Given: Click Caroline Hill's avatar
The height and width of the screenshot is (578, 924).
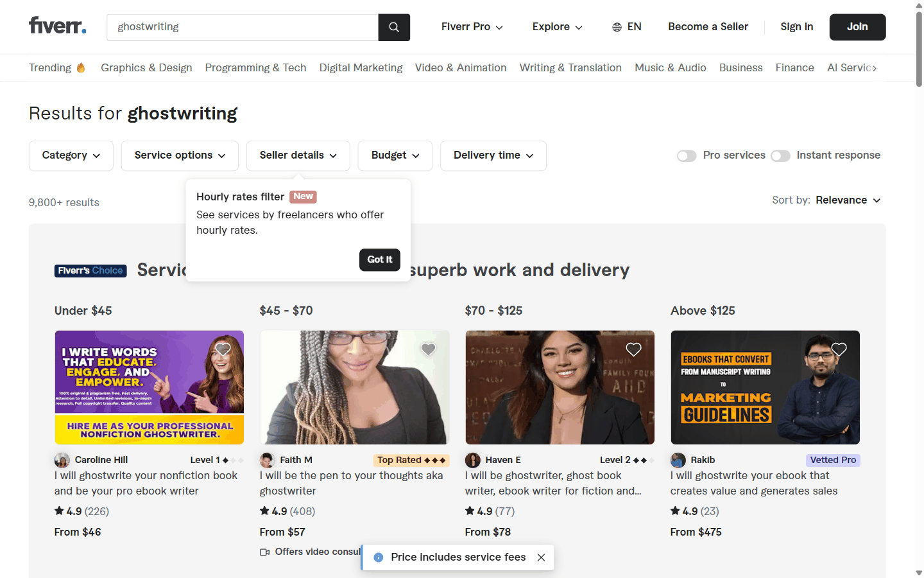Looking at the screenshot, I should coord(62,460).
